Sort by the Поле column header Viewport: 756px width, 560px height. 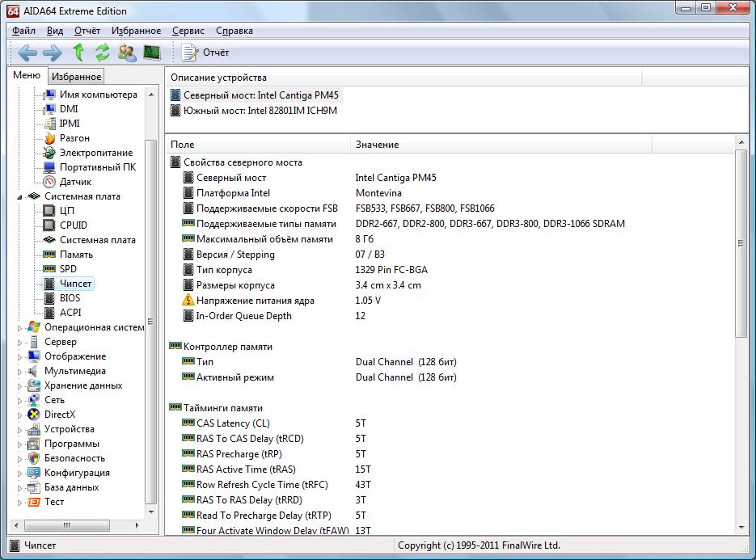258,144
